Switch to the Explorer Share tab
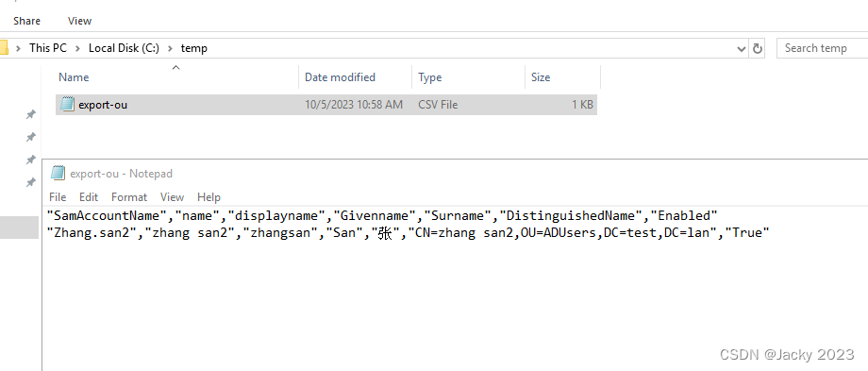Viewport: 868px width, 371px height. pyautogui.click(x=26, y=21)
